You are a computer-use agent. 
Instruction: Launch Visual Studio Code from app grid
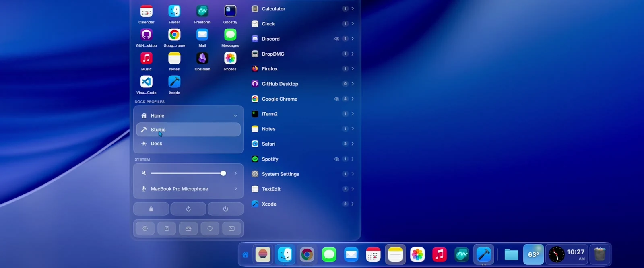pyautogui.click(x=146, y=82)
